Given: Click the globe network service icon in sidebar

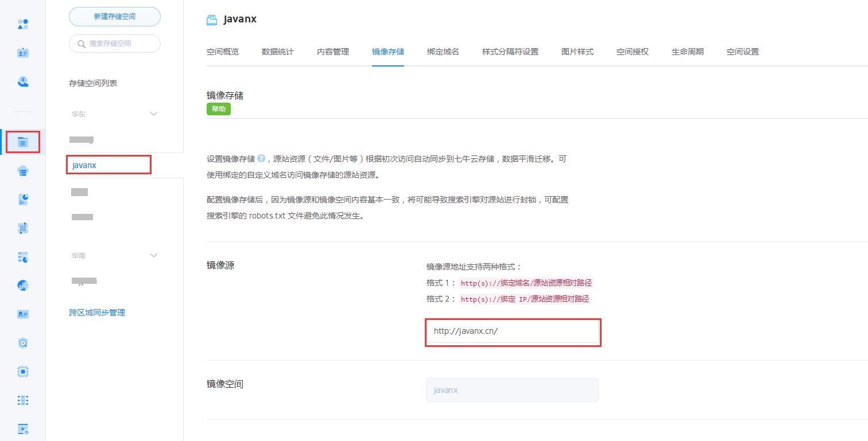Looking at the screenshot, I should pos(22,285).
